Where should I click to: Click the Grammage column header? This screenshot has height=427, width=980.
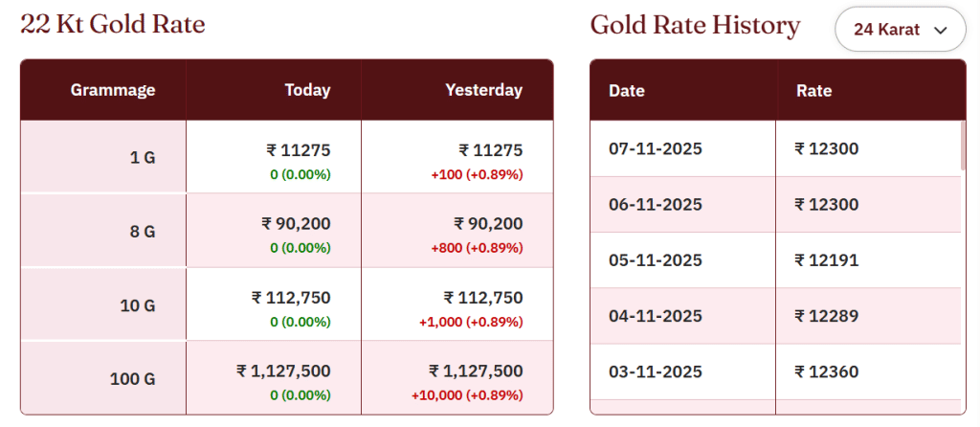coord(113,90)
